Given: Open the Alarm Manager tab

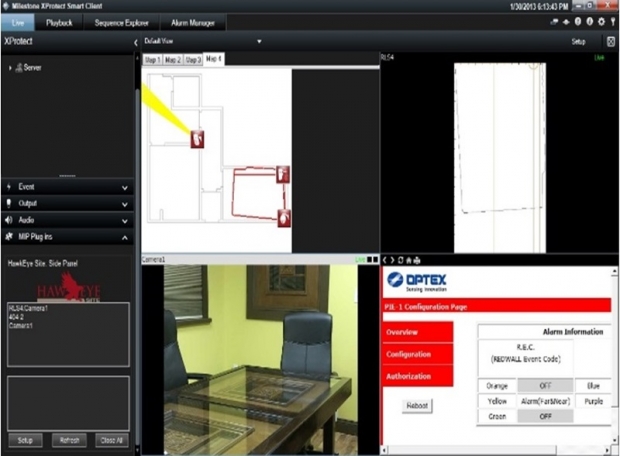Looking at the screenshot, I should point(193,23).
